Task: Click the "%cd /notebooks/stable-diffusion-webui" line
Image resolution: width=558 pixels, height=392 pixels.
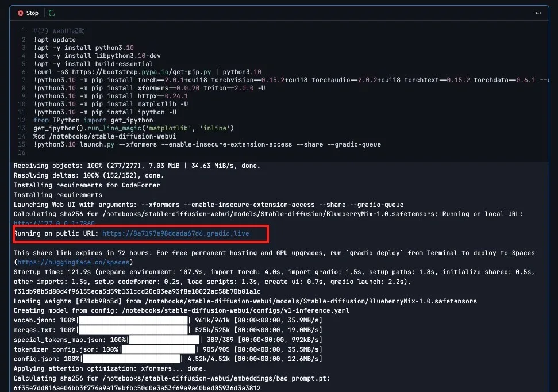Action: (x=105, y=136)
